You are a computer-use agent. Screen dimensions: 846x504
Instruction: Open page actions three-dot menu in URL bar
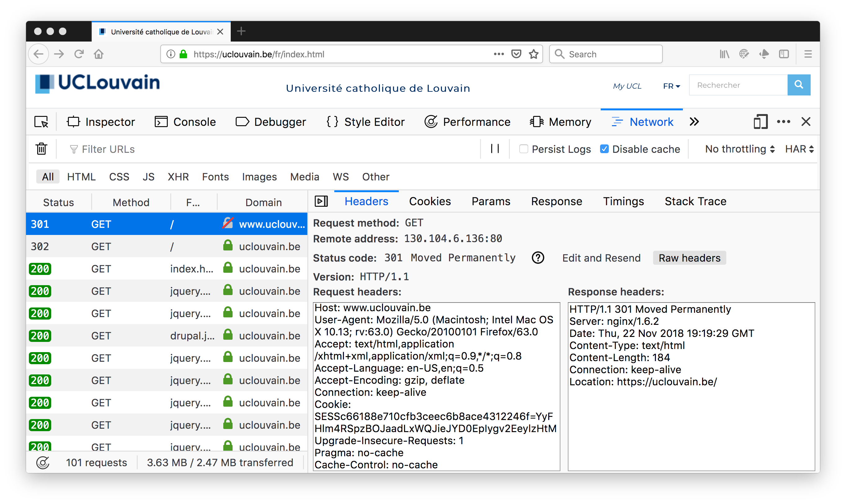pos(498,54)
